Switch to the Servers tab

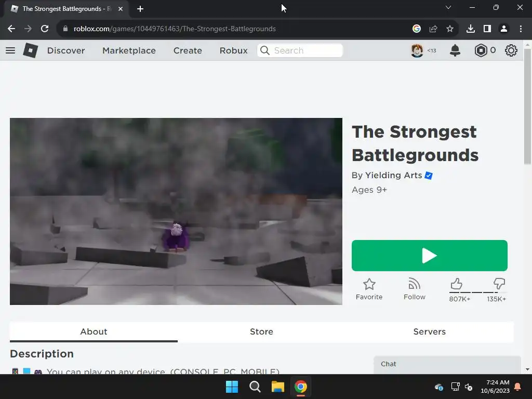coord(430,332)
